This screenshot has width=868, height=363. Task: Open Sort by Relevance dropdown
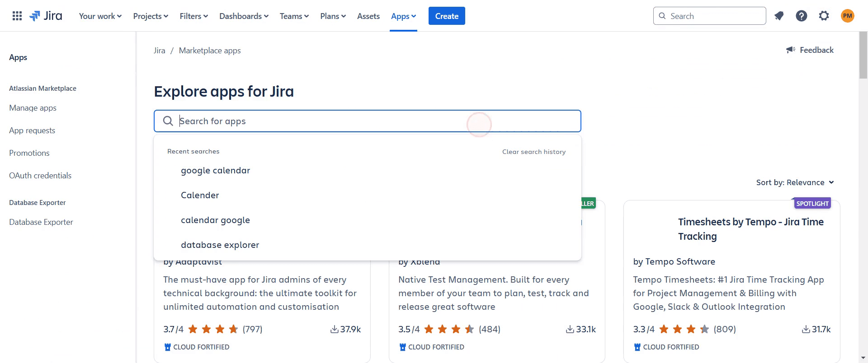(795, 182)
